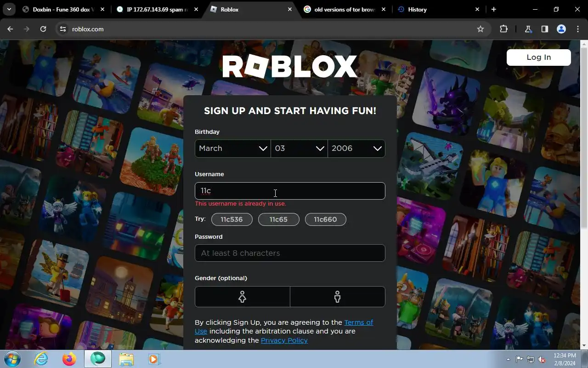Viewport: 588px width, 368px height.
Task: Bookmark this page with the star icon
Action: 481,29
